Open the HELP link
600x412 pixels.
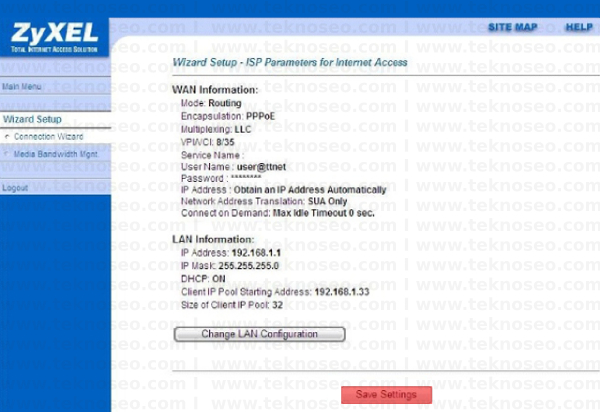(579, 27)
